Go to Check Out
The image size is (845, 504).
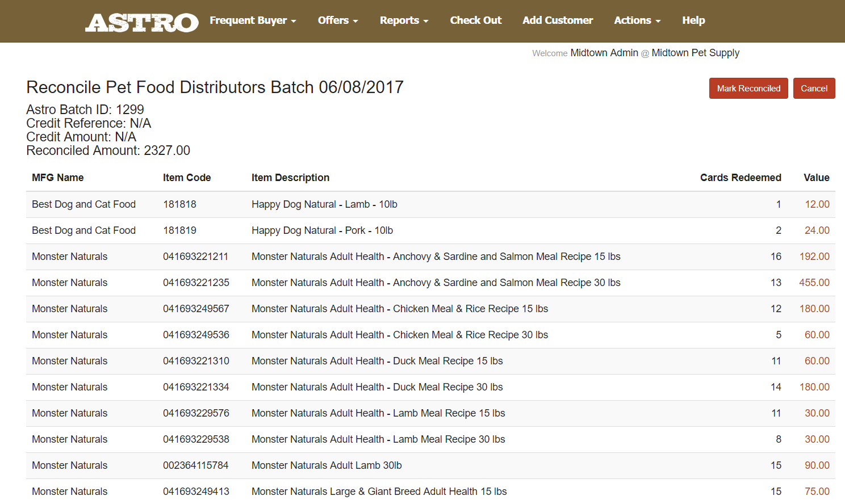pyautogui.click(x=476, y=20)
